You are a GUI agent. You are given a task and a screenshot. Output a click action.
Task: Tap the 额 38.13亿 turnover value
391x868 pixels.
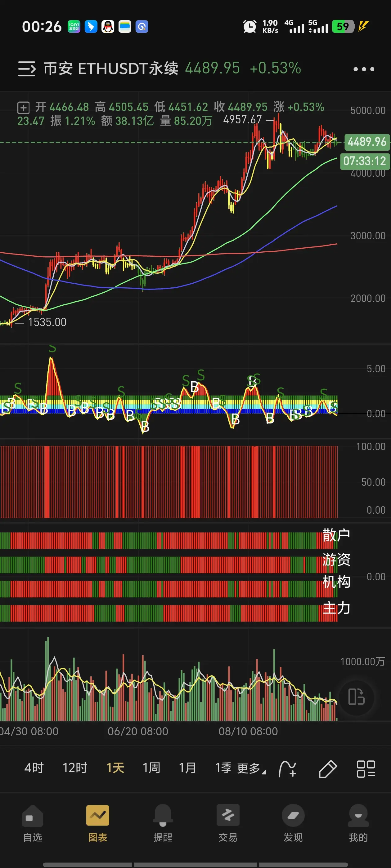[x=128, y=121]
